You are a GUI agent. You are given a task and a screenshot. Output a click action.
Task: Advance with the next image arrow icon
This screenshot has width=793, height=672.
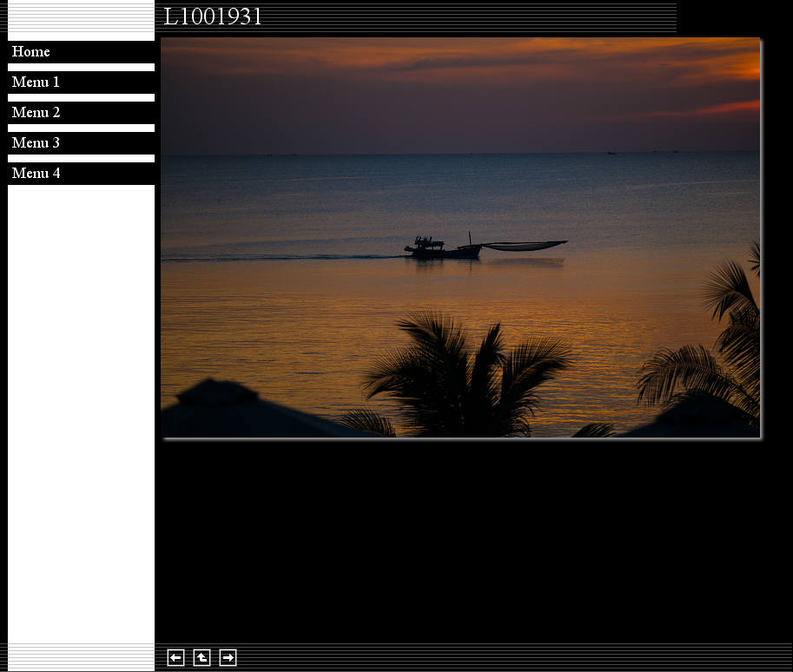coord(228,658)
